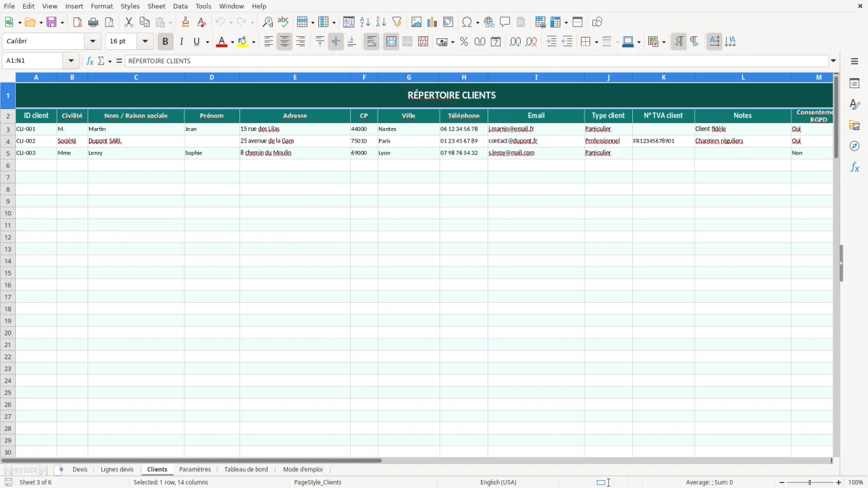Image resolution: width=868 pixels, height=488 pixels.
Task: Click the 100% zoom value
Action: (856, 482)
